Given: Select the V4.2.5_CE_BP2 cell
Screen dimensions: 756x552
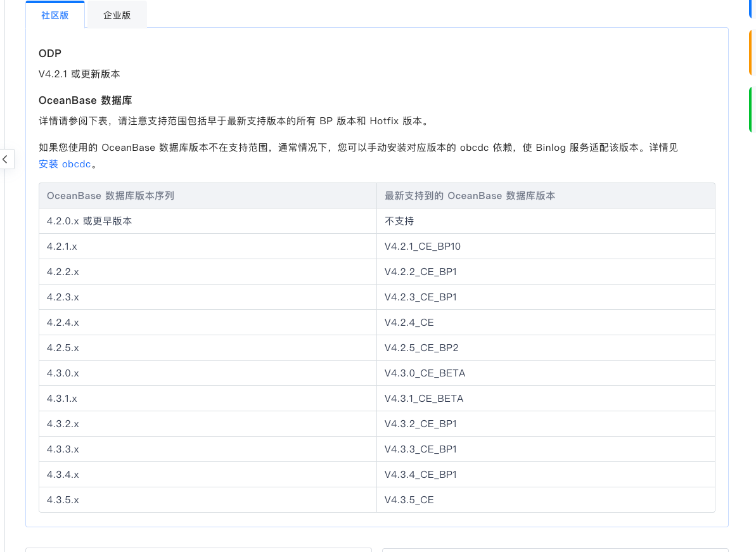Looking at the screenshot, I should tap(546, 347).
